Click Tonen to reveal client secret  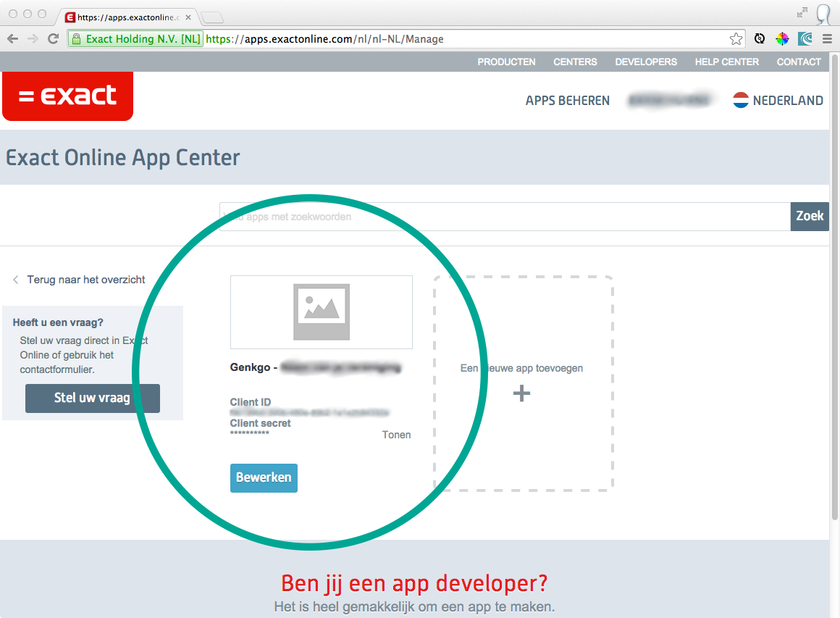pyautogui.click(x=396, y=435)
